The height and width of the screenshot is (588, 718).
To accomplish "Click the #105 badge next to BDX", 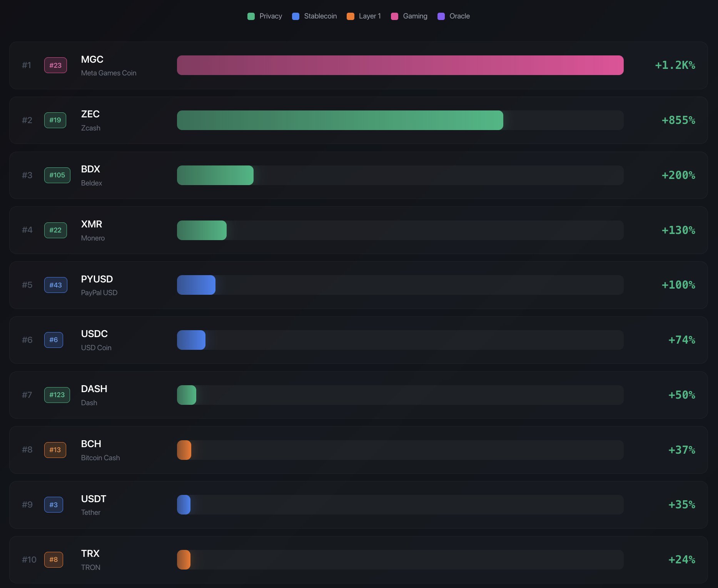I will tap(57, 175).
